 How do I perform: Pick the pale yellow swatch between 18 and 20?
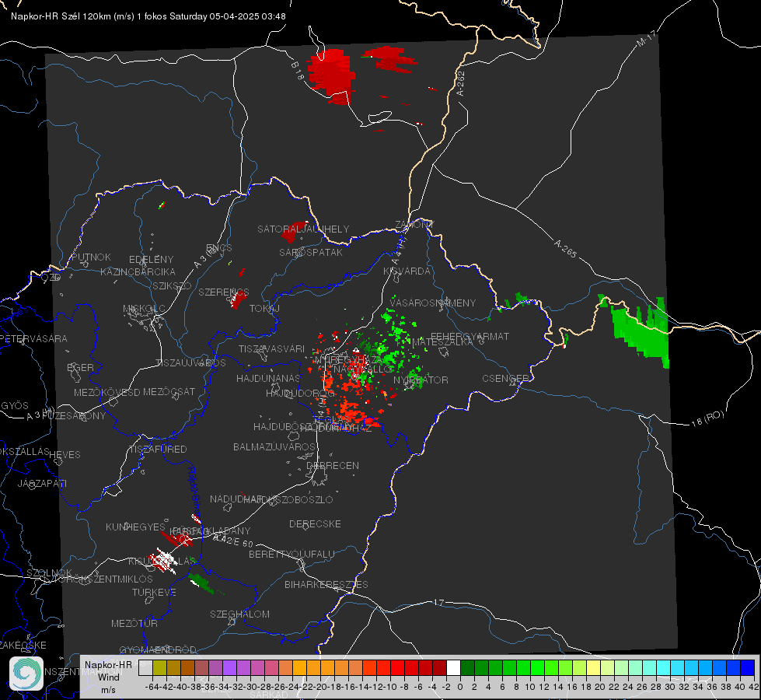tap(593, 667)
